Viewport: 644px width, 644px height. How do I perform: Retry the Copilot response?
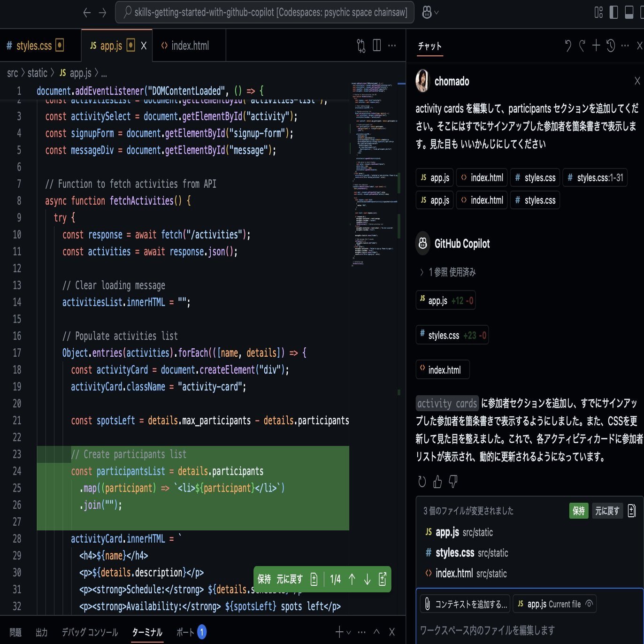(x=422, y=482)
